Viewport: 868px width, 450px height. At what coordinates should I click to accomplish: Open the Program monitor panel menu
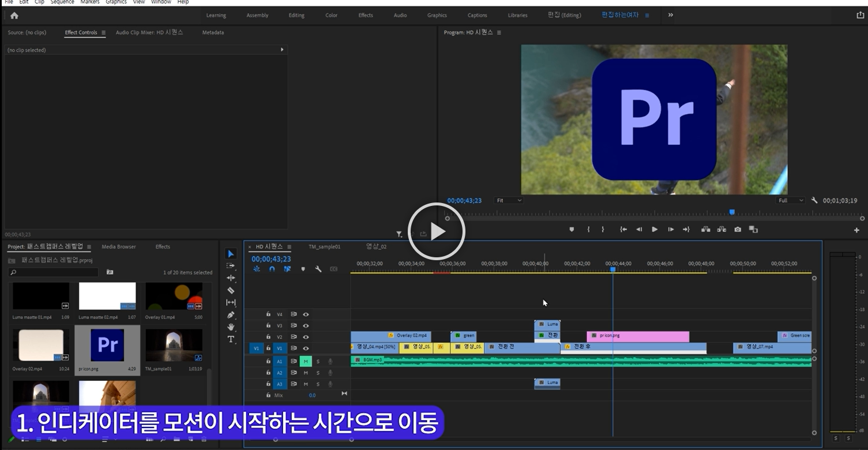(x=499, y=33)
